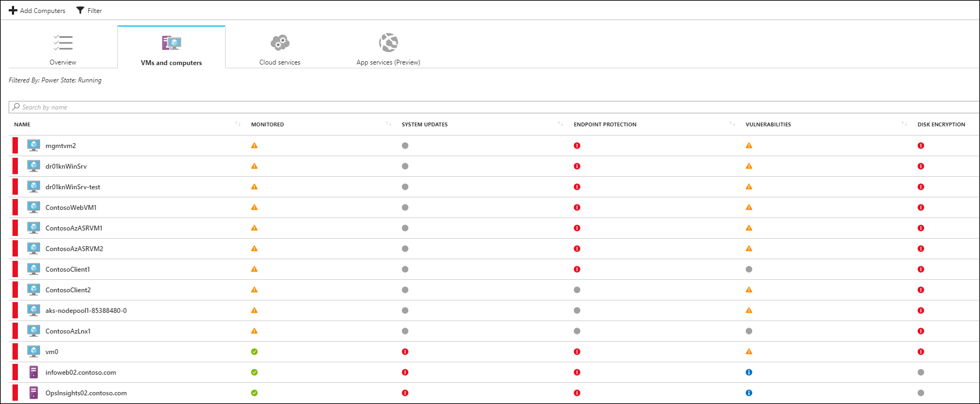Open the dr01knWinSrv-test row name
The image size is (980, 404).
pos(73,187)
